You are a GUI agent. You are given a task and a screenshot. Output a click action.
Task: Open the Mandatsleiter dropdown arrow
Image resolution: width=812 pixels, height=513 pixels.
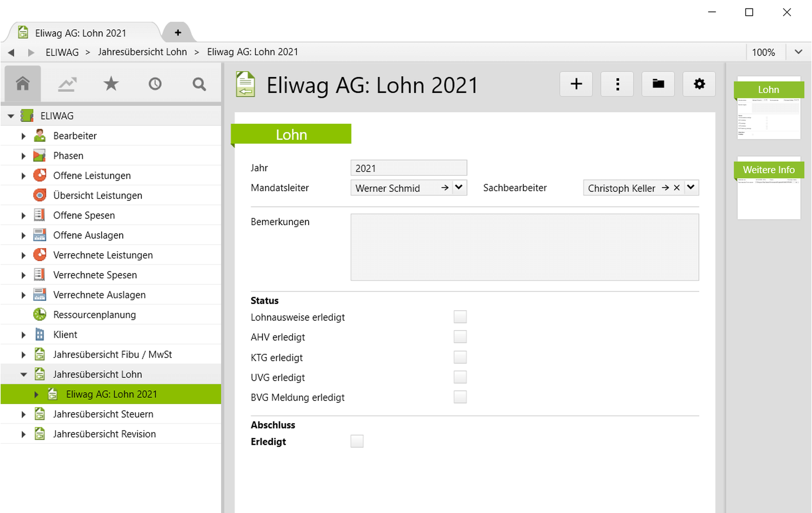click(459, 188)
